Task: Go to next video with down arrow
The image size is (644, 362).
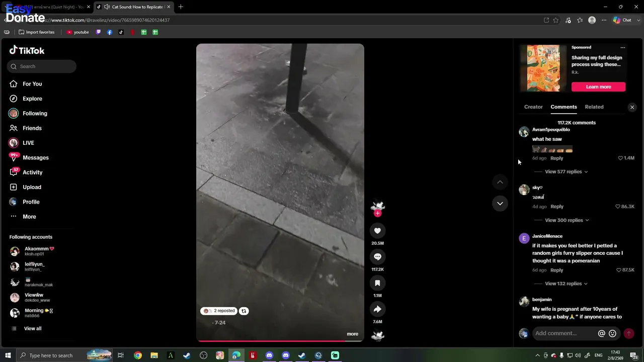Action: pos(500,204)
